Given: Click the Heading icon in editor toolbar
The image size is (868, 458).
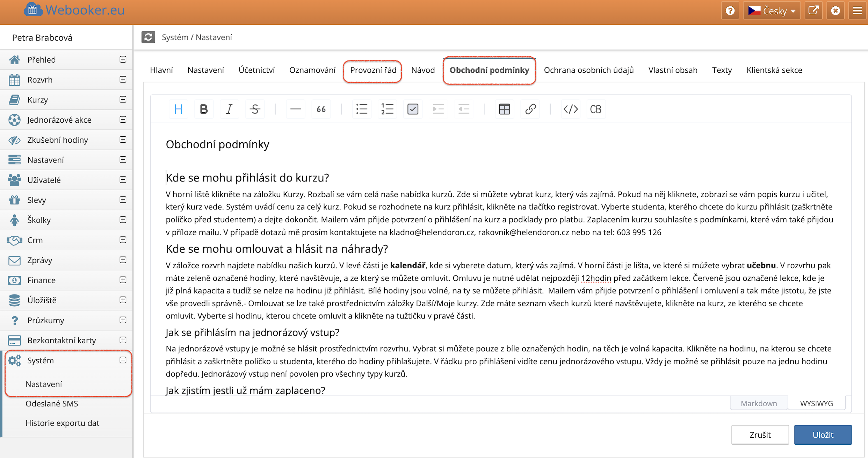Looking at the screenshot, I should pyautogui.click(x=178, y=109).
